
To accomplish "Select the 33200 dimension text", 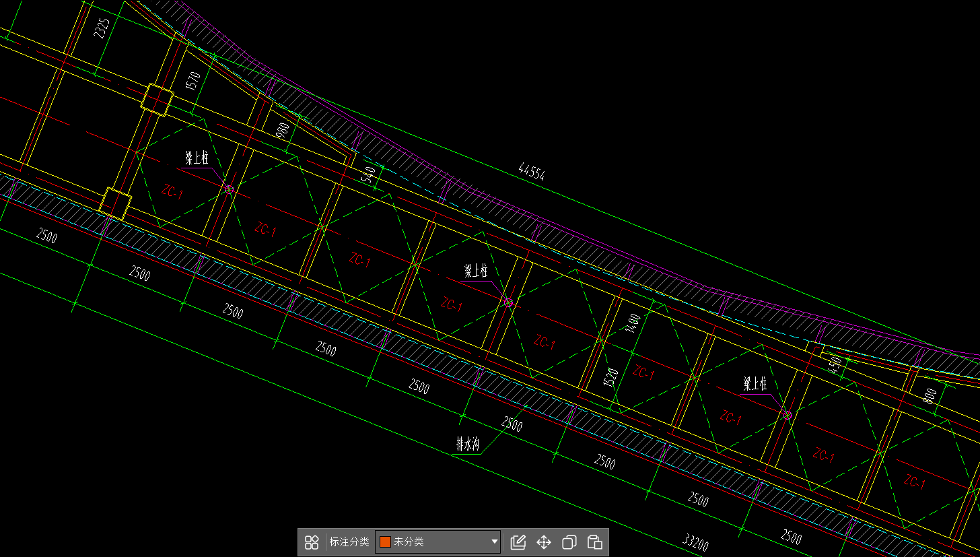I will (x=695, y=543).
